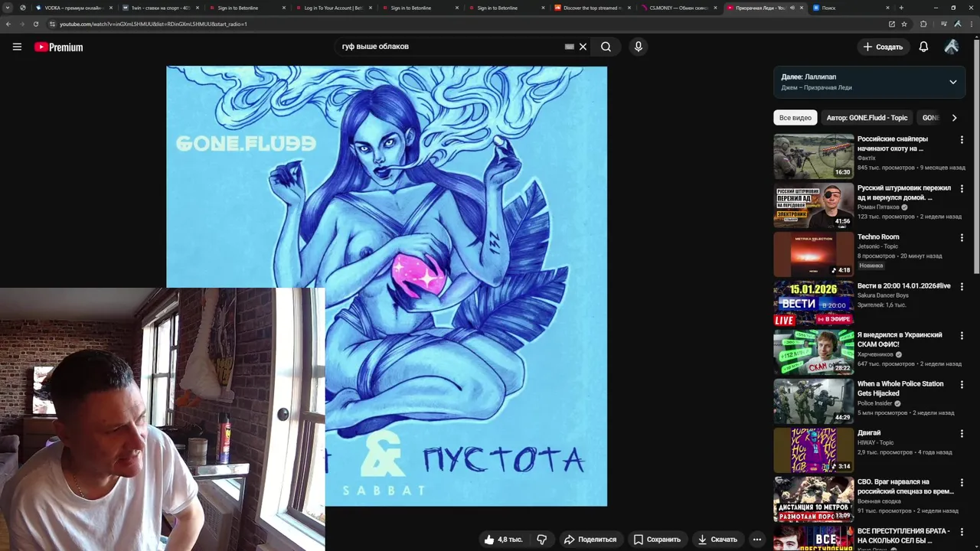Open the Создать create button
The height and width of the screenshot is (551, 980).
883,47
